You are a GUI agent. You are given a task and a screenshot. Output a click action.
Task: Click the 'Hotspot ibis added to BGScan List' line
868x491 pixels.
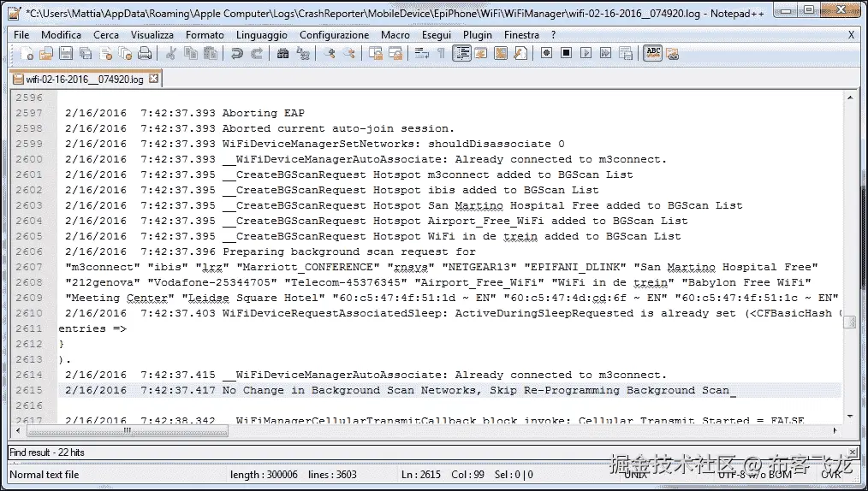pos(331,190)
